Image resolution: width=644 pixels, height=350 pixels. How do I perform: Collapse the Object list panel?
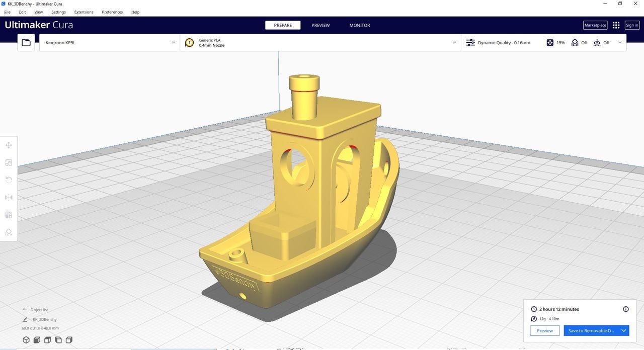[x=24, y=309]
